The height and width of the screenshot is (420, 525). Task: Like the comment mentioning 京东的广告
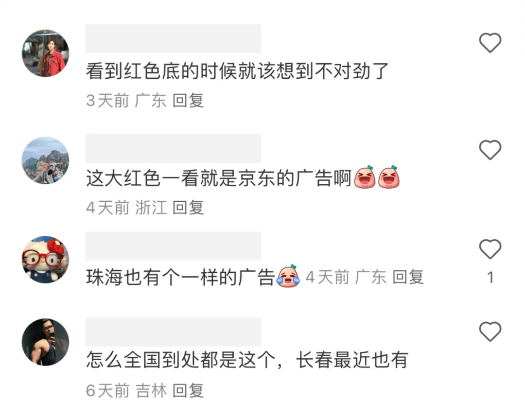490,150
